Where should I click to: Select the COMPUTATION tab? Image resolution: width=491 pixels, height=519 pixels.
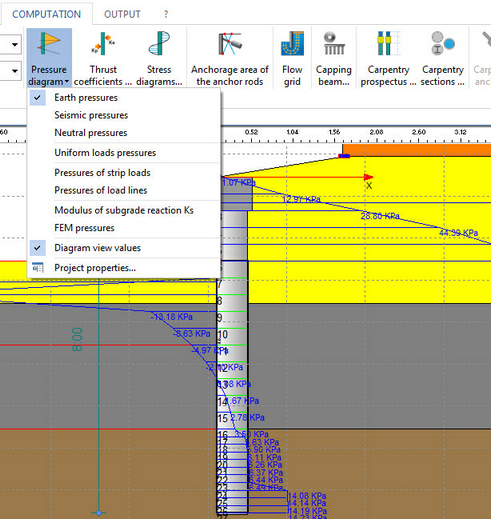(46, 14)
